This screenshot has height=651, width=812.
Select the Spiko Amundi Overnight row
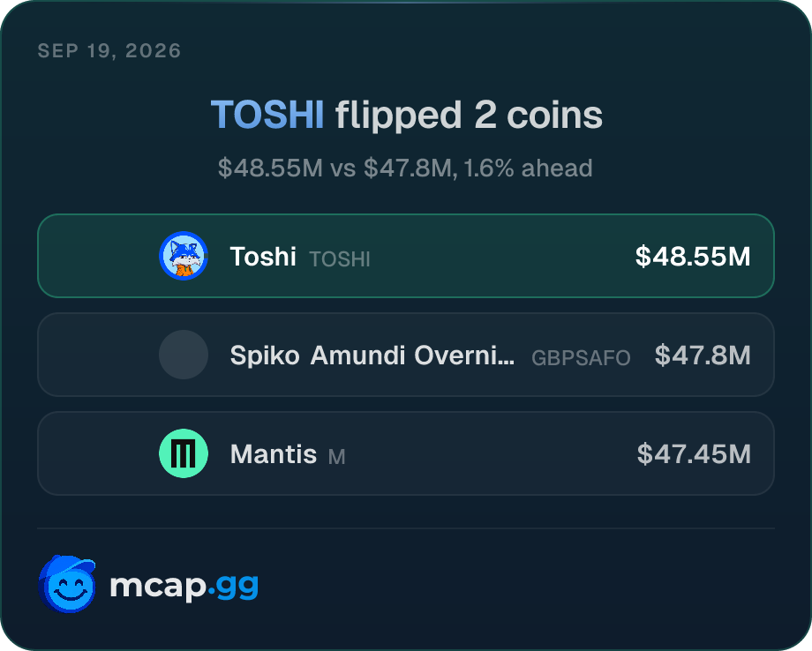point(406,355)
